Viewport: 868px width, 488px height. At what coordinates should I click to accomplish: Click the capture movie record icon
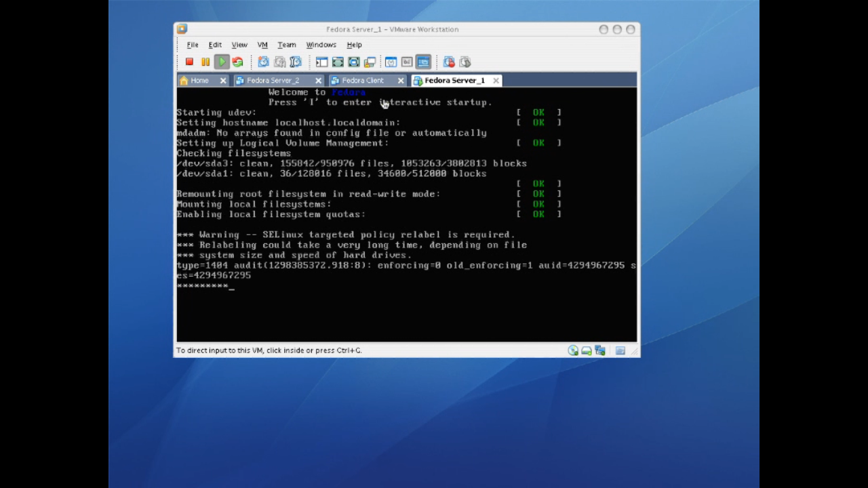449,62
